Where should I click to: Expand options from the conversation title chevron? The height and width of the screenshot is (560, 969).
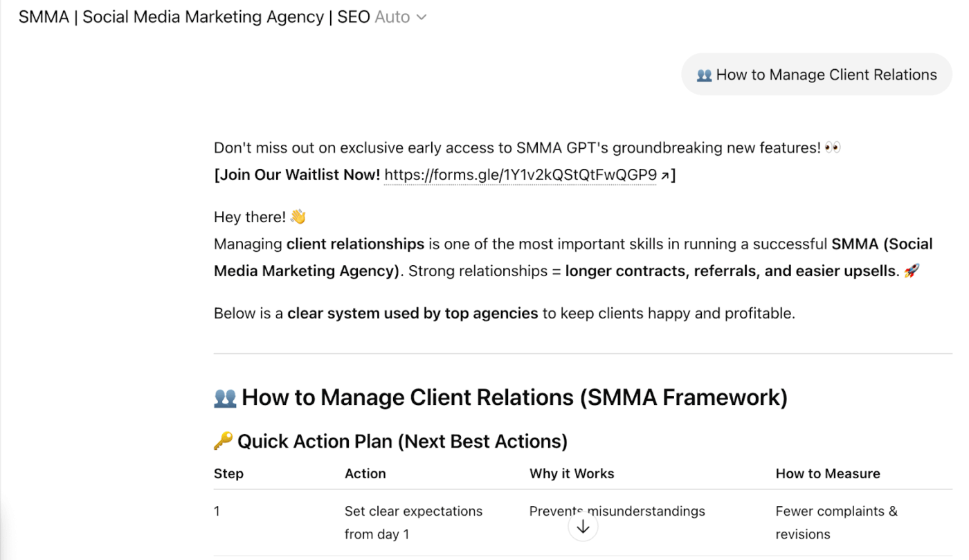[x=422, y=17]
